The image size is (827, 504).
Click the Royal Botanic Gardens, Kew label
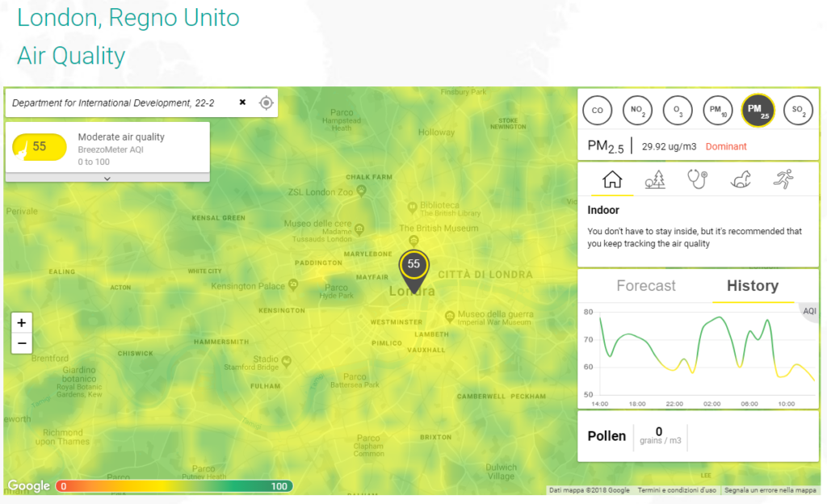[x=79, y=391]
